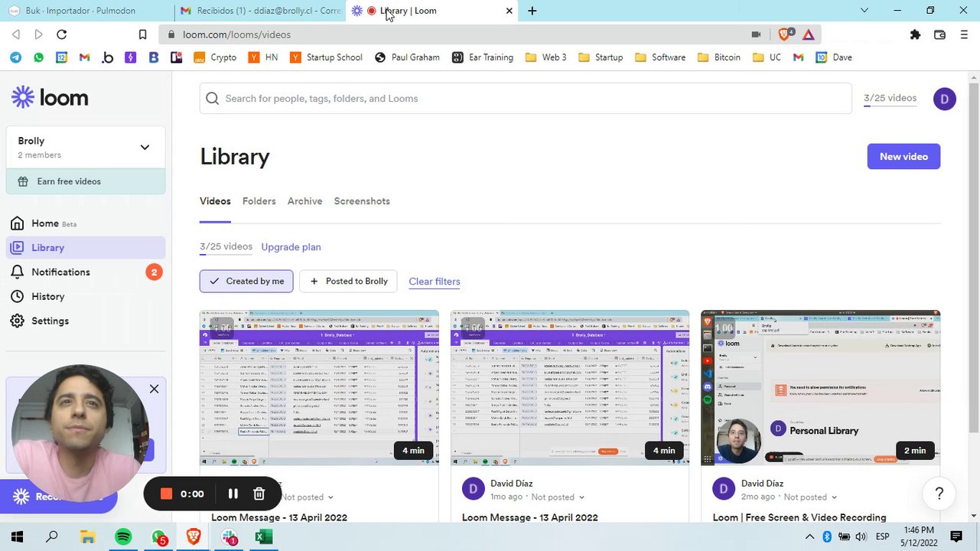Reload the page in the browser
This screenshot has width=980, height=551.
click(62, 34)
